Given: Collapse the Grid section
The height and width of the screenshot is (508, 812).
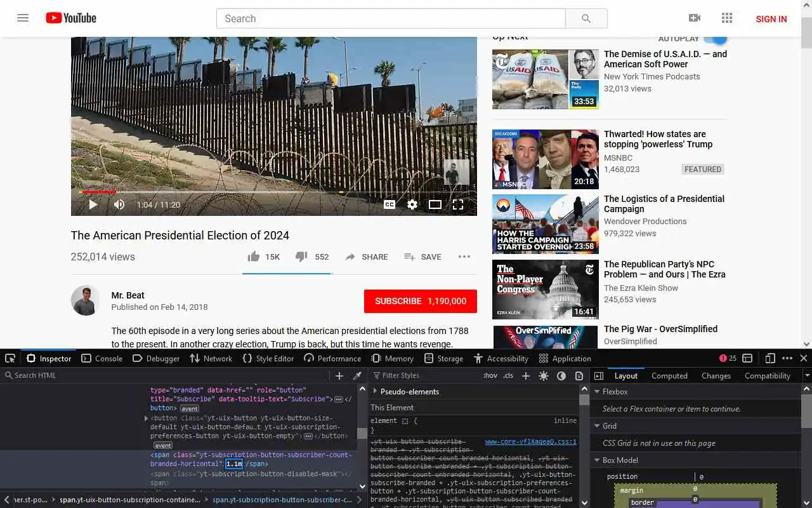Looking at the screenshot, I should (597, 426).
